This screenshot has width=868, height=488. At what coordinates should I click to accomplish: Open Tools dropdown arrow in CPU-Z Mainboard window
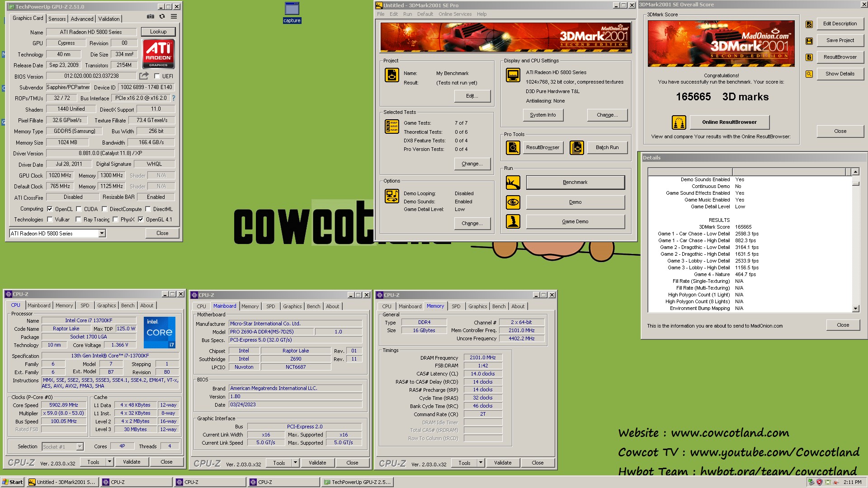295,463
